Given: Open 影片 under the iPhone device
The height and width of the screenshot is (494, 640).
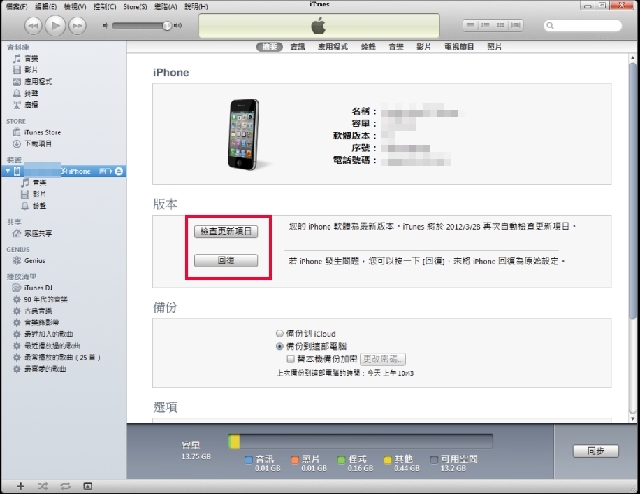Looking at the screenshot, I should coord(33,194).
